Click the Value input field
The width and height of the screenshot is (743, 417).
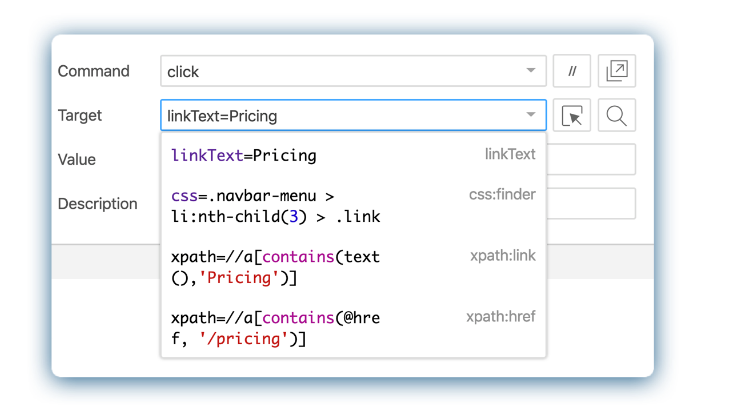point(591,160)
